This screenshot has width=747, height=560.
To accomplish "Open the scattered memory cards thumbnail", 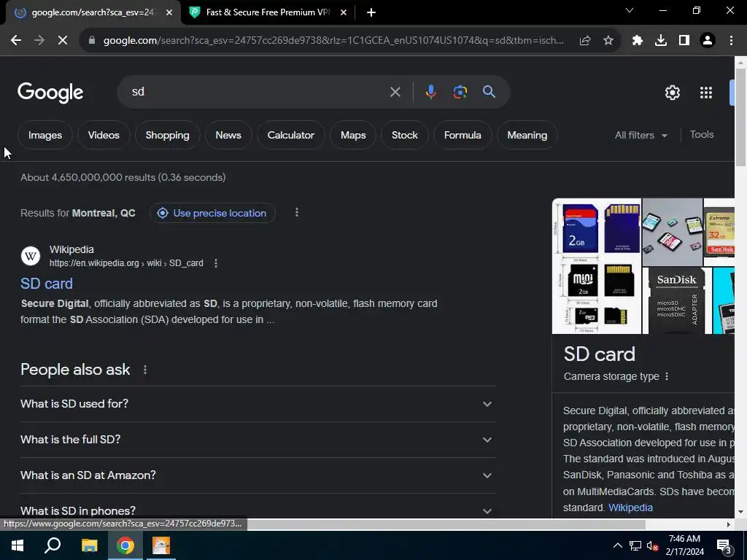I will [x=672, y=232].
